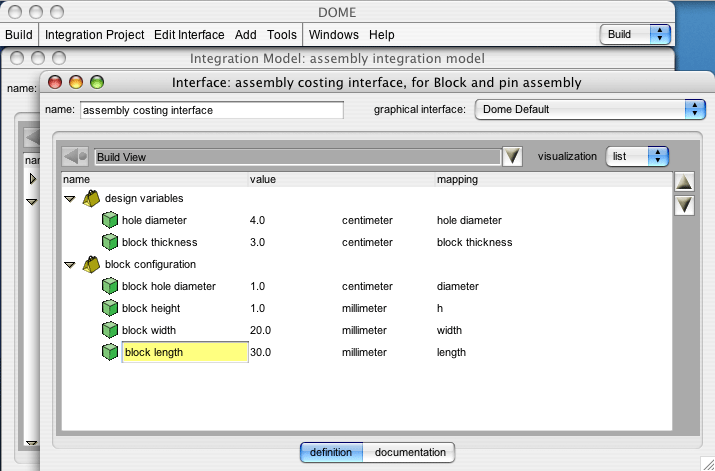This screenshot has height=471, width=715.
Task: Click the block length cube icon
Action: pos(109,352)
